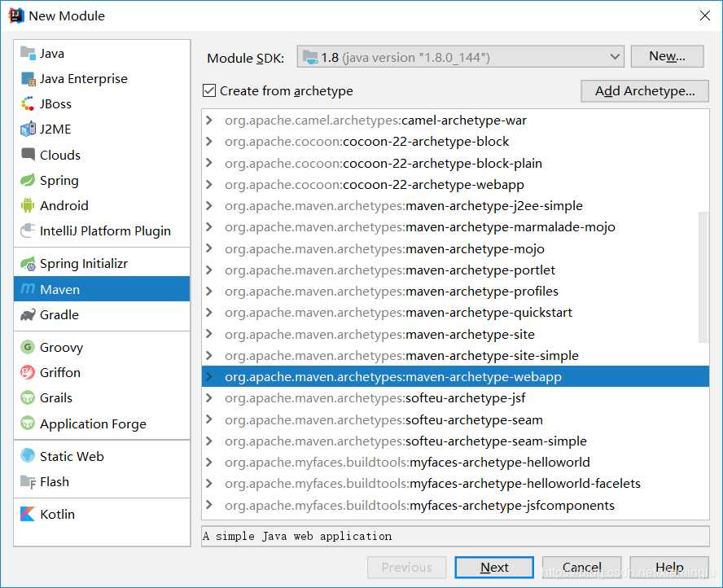Click the IntelliJ logo in title bar

[x=16, y=15]
